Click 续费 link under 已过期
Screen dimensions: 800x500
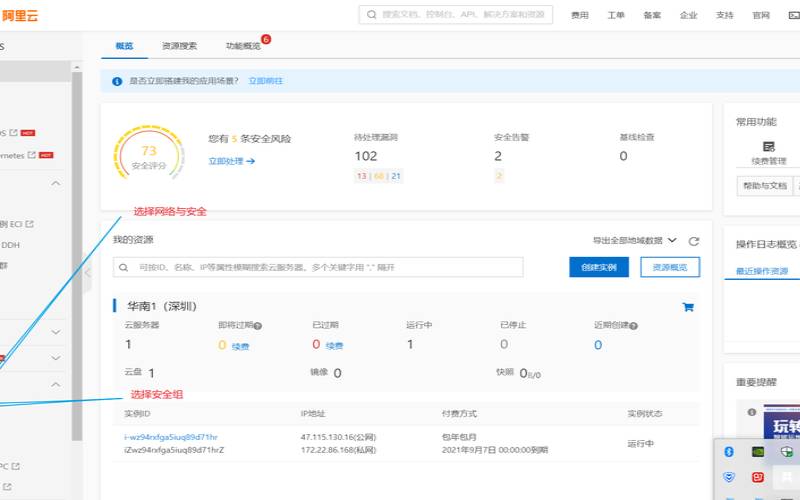pyautogui.click(x=334, y=346)
